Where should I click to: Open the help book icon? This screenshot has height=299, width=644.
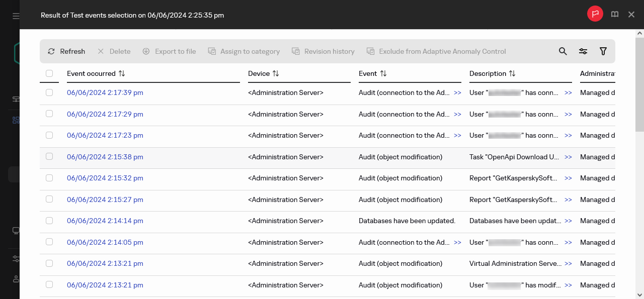614,15
